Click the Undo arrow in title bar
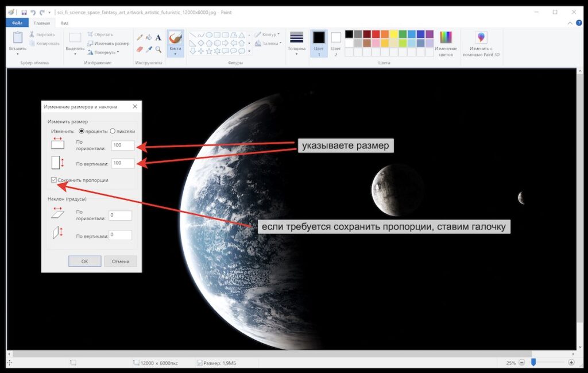Image resolution: width=588 pixels, height=373 pixels. tap(33, 13)
